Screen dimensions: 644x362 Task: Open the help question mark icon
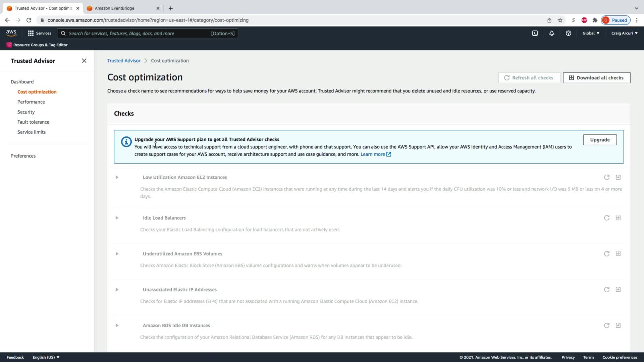(568, 33)
